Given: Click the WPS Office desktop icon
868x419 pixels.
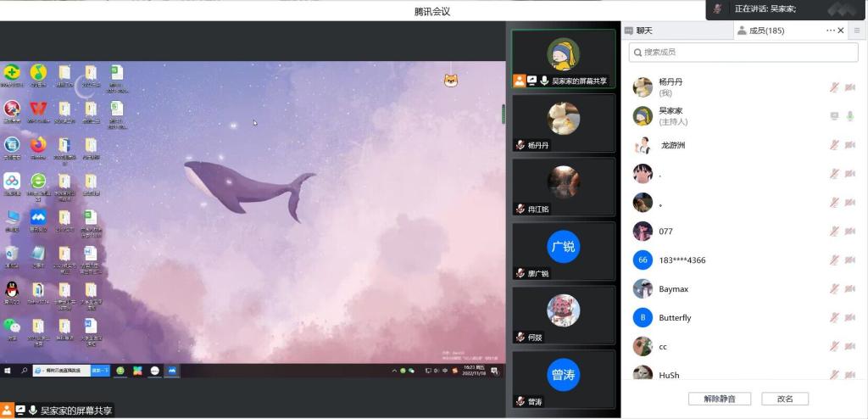Looking at the screenshot, I should [38, 109].
